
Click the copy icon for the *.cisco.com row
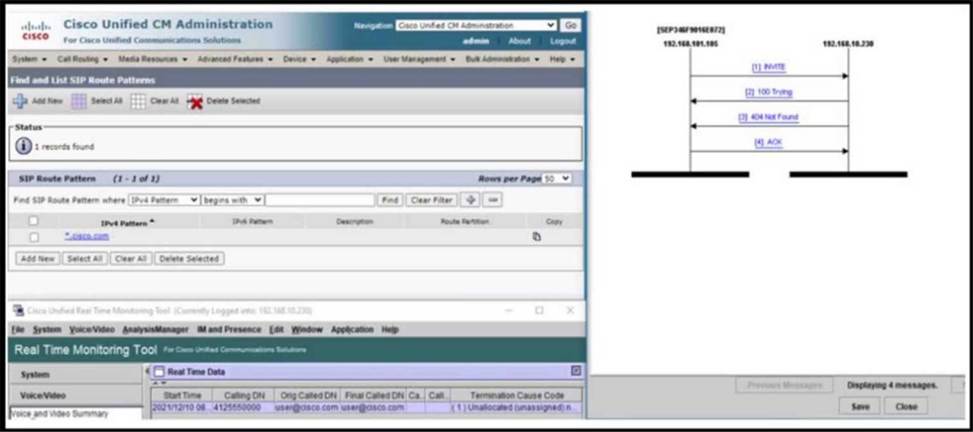(x=537, y=236)
